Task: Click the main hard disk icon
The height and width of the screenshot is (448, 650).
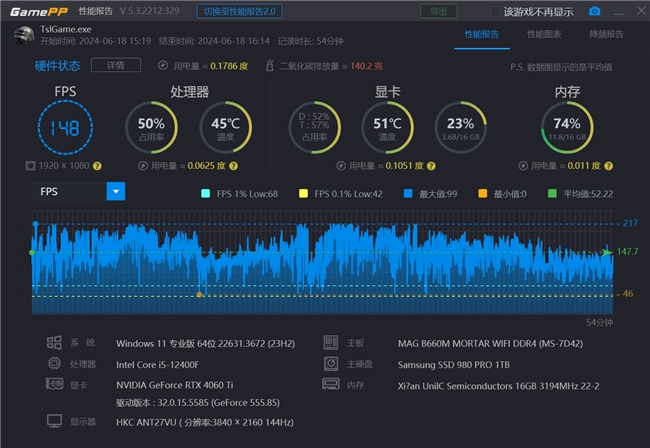Action: [x=331, y=364]
